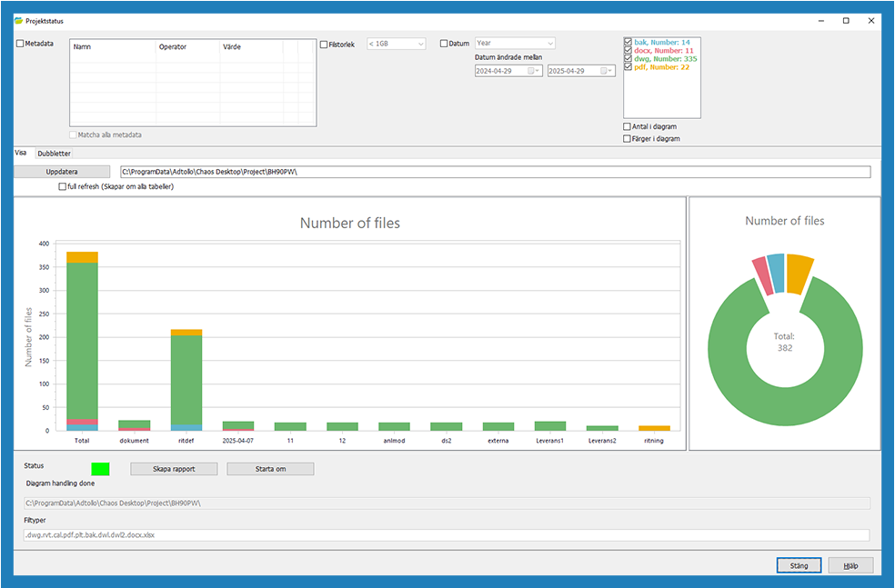
Task: Uncheck the dwg file type checkbox
Action: click(628, 58)
